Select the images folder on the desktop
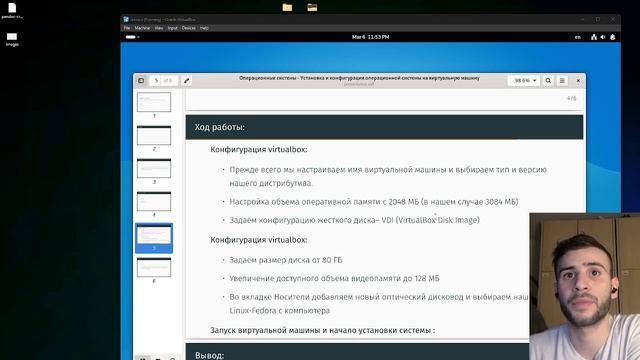 click(12, 39)
